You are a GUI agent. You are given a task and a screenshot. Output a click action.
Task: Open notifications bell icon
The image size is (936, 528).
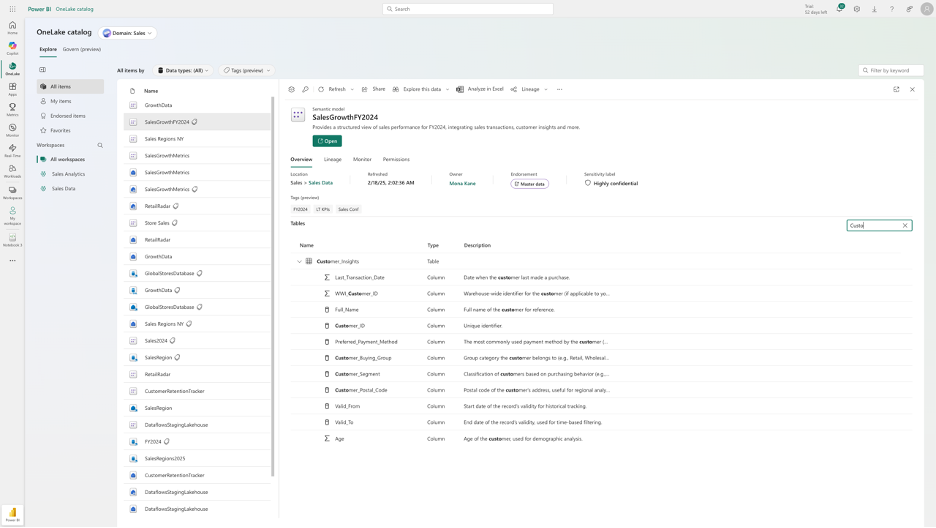839,9
